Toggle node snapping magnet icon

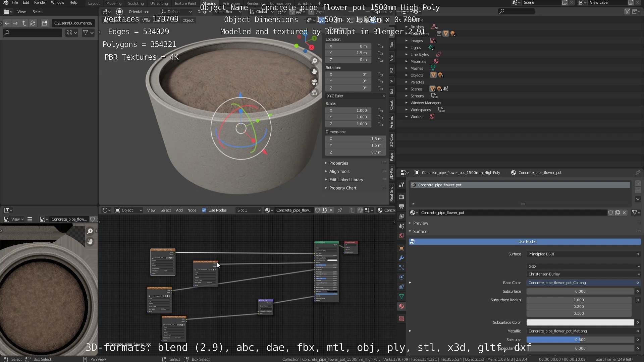(x=360, y=210)
